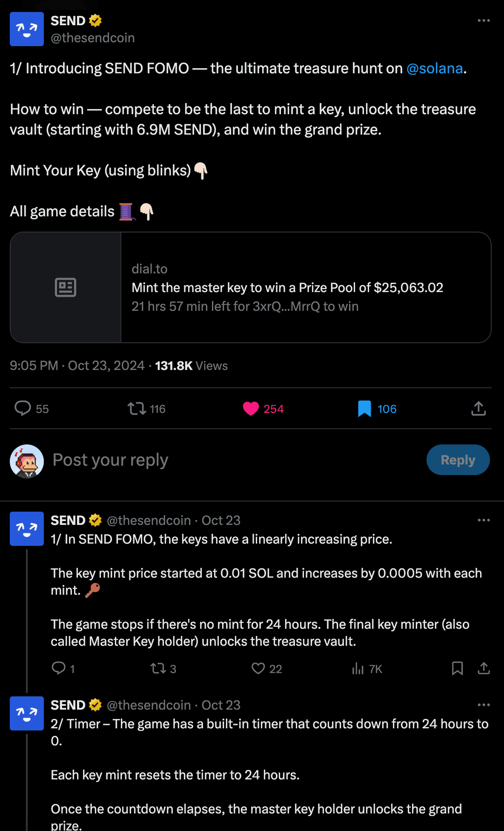Repost the reply with 3 reposts
The width and height of the screenshot is (504, 831).
point(158,669)
